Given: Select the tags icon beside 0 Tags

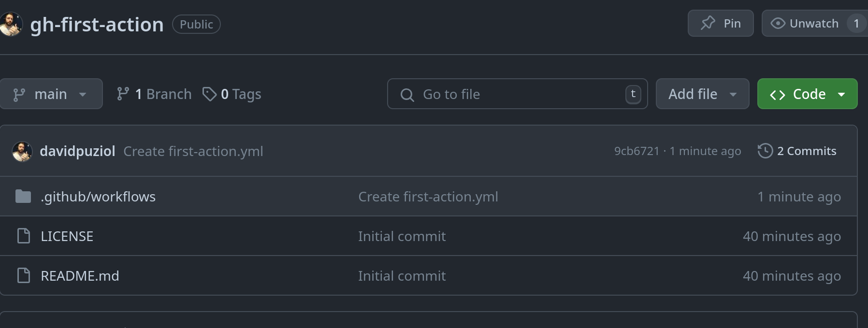Looking at the screenshot, I should 209,94.
